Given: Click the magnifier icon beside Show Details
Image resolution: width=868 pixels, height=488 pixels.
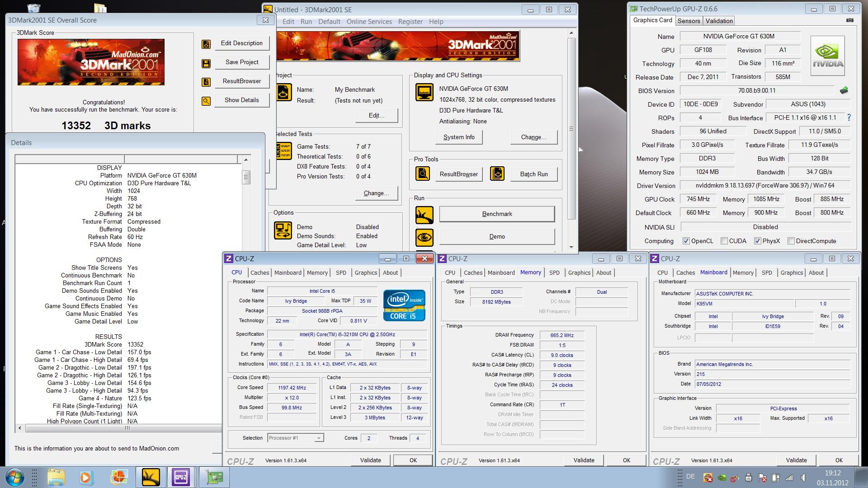Looking at the screenshot, I should click(x=206, y=101).
